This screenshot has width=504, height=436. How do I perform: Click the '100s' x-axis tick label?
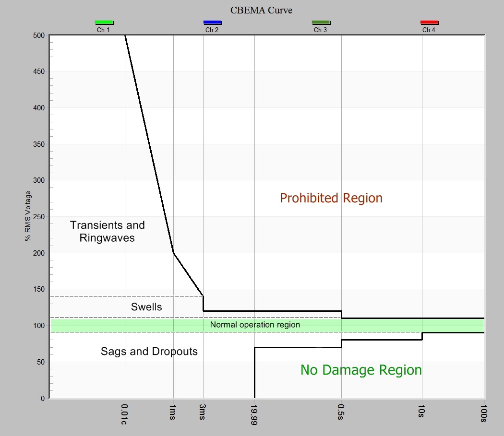click(484, 413)
